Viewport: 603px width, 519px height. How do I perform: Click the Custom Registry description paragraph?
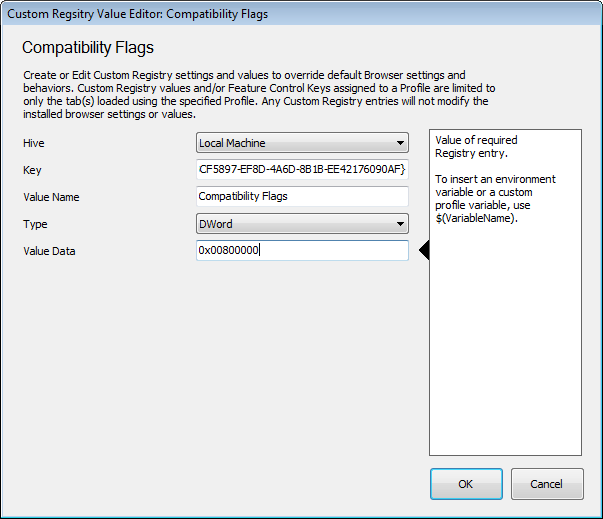tap(259, 95)
